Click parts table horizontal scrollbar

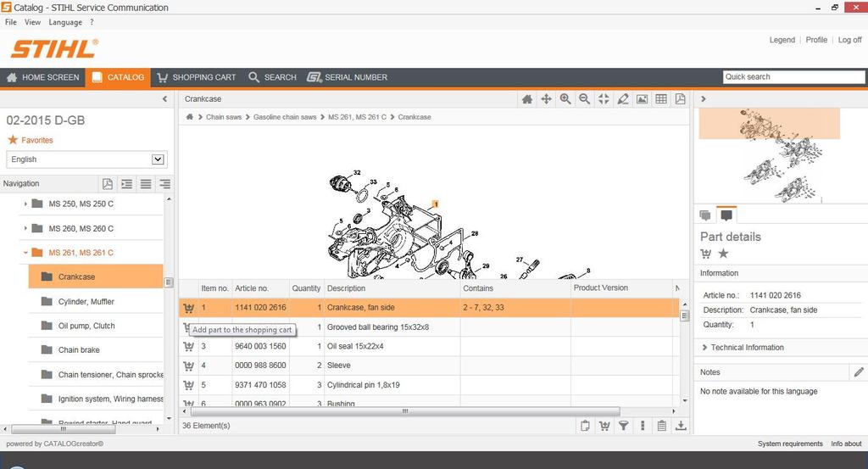405,411
